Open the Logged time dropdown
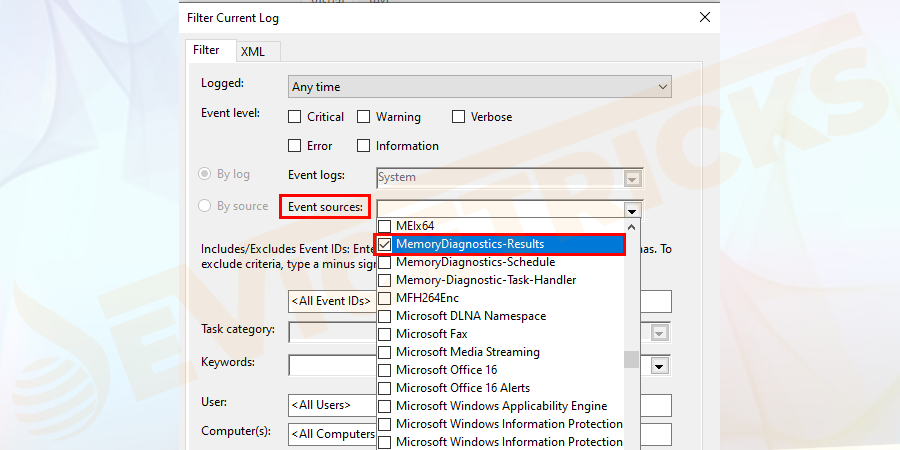900x450 pixels. point(480,87)
